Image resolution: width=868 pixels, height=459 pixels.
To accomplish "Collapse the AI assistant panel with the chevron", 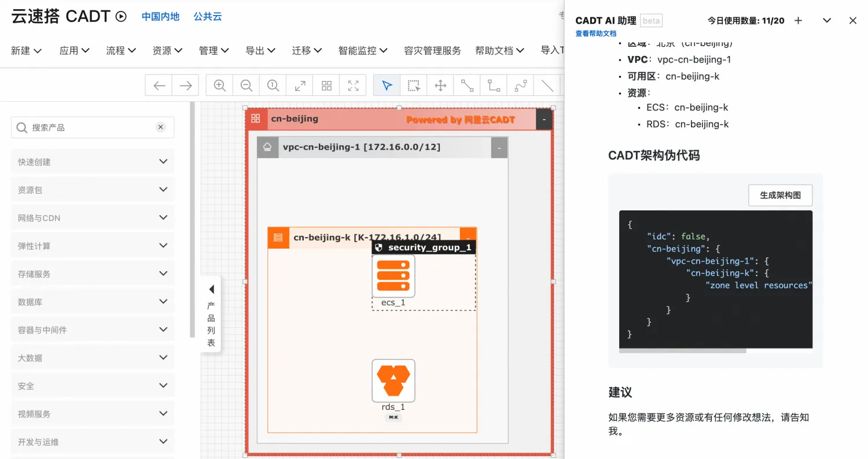I will (827, 20).
